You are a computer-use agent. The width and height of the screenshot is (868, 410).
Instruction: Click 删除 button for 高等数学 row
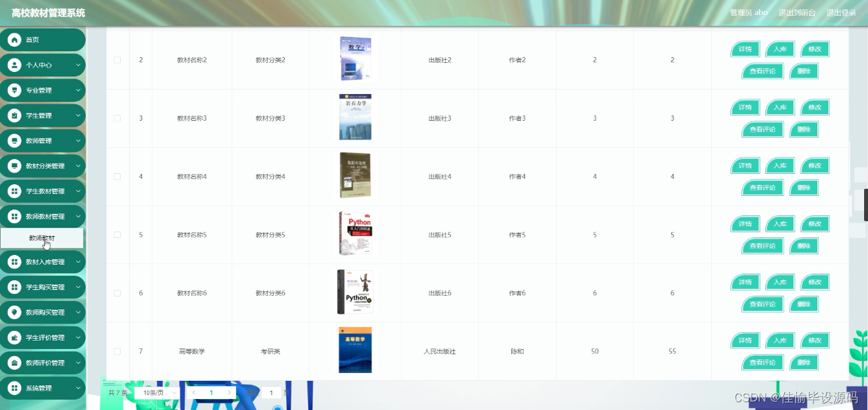pyautogui.click(x=804, y=363)
